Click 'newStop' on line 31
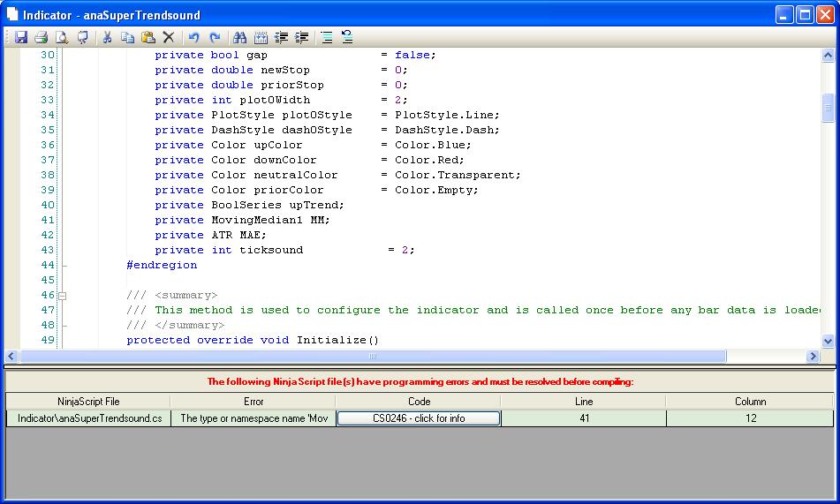 (285, 70)
